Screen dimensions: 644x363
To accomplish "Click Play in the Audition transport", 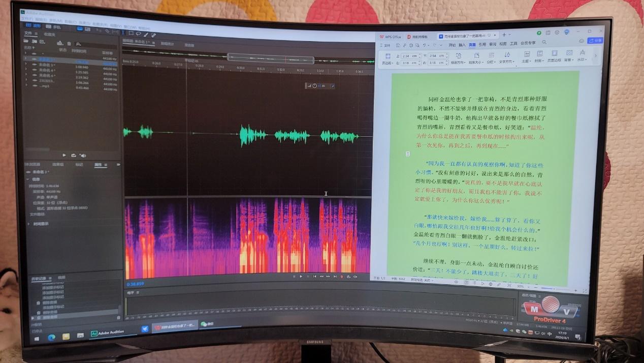I will 301,277.
